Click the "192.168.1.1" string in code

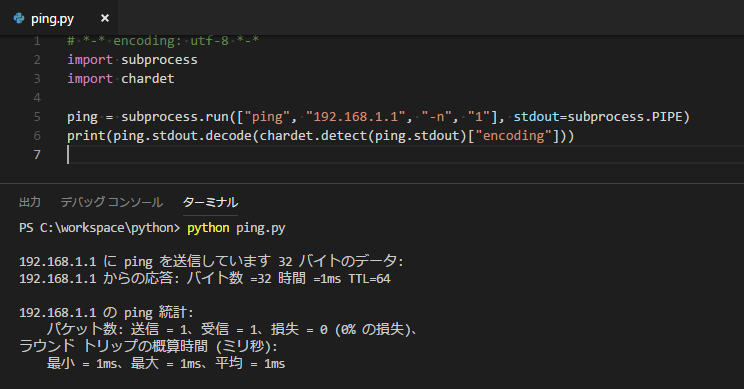coord(356,117)
